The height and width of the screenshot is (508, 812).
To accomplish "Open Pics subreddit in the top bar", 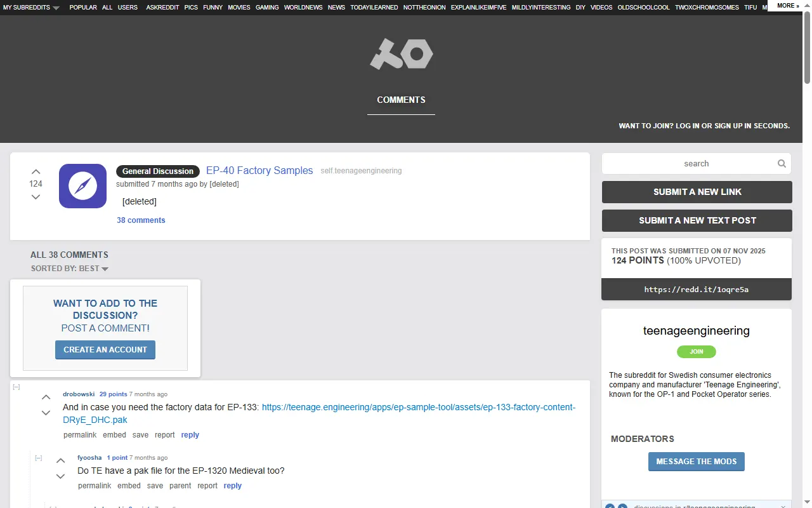I will tap(191, 8).
